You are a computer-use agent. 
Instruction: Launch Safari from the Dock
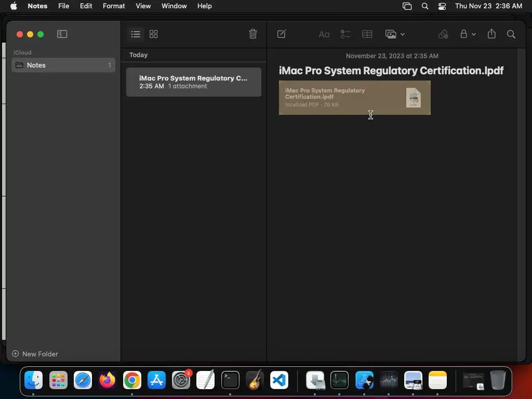point(83,380)
